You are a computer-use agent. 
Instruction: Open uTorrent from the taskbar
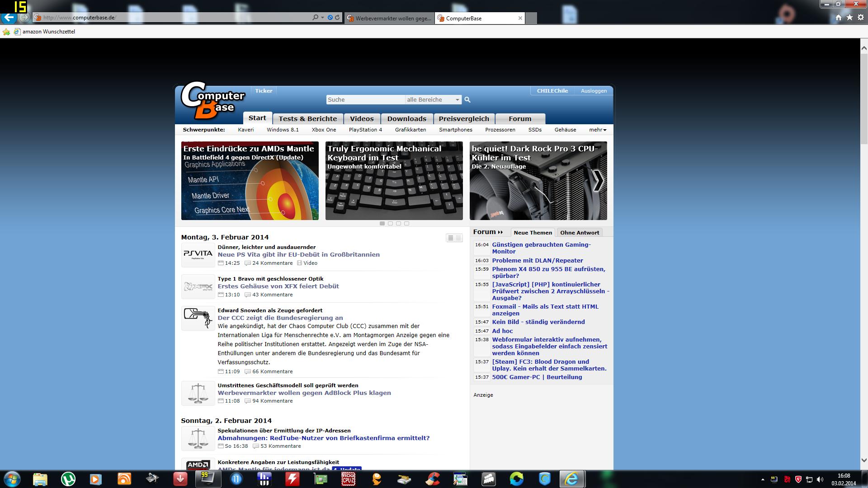[x=68, y=479]
